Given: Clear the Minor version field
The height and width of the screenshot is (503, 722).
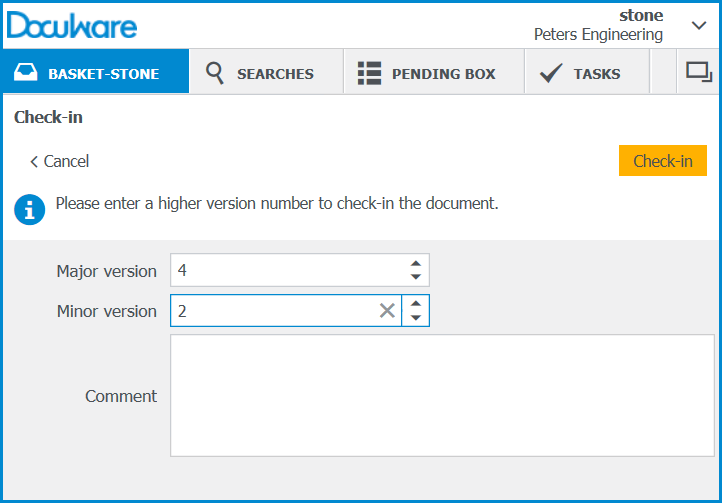Looking at the screenshot, I should [x=387, y=311].
